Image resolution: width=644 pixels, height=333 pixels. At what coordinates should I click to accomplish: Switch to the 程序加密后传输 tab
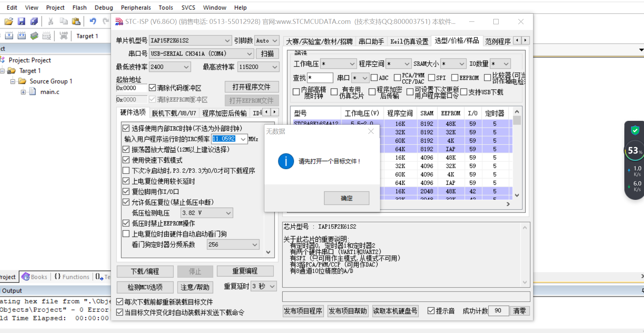click(x=224, y=113)
